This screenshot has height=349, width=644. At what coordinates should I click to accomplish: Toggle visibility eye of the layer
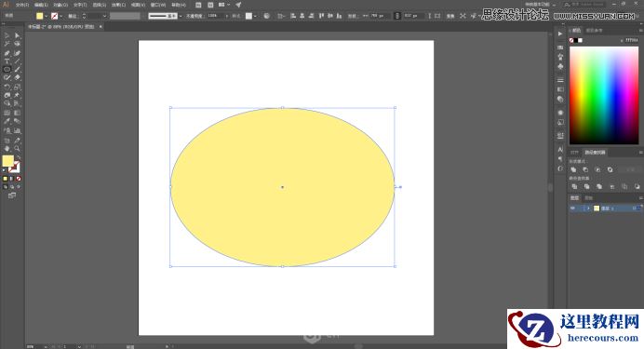click(x=573, y=208)
